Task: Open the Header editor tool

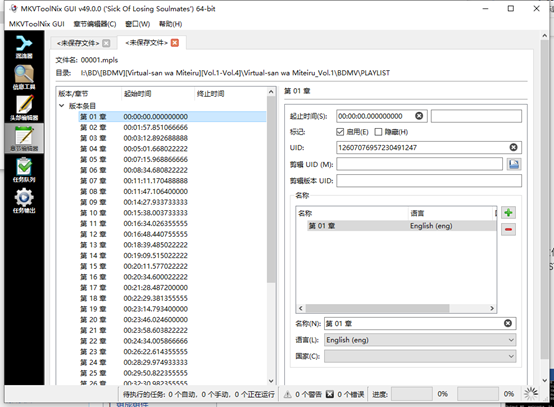Action: [24, 108]
